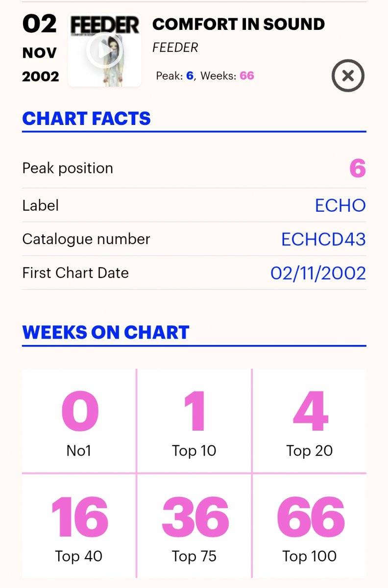
Task: Select the Top 10 weeks tile
Action: click(194, 421)
